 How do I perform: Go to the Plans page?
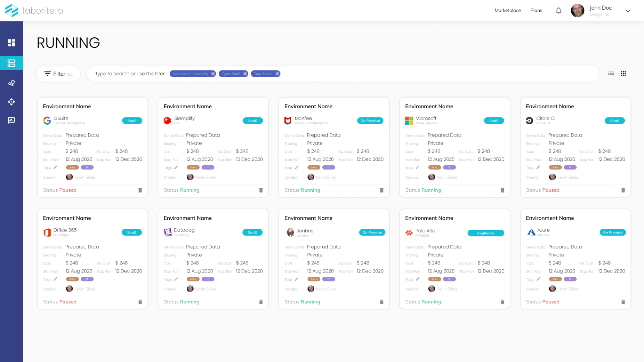click(536, 10)
